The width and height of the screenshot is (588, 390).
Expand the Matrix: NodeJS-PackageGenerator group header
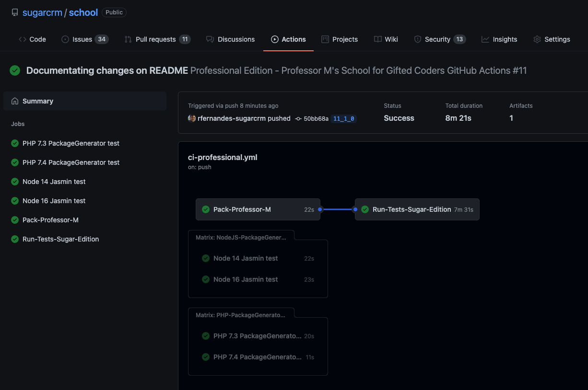pyautogui.click(x=241, y=237)
